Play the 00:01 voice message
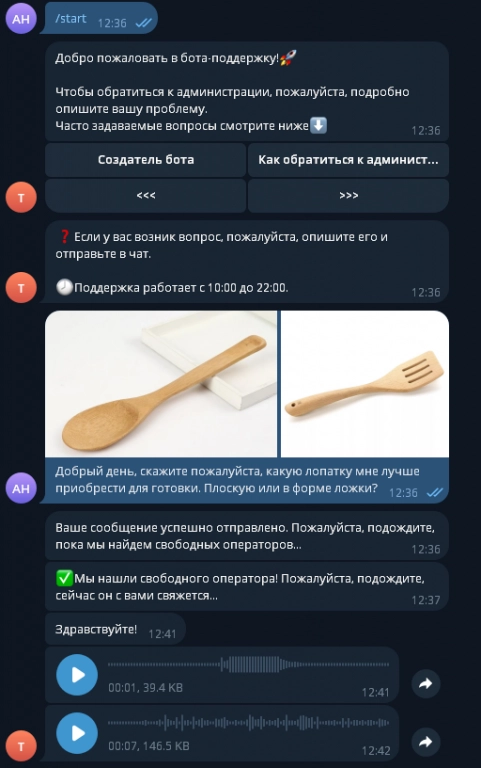481x768 pixels. click(x=77, y=674)
